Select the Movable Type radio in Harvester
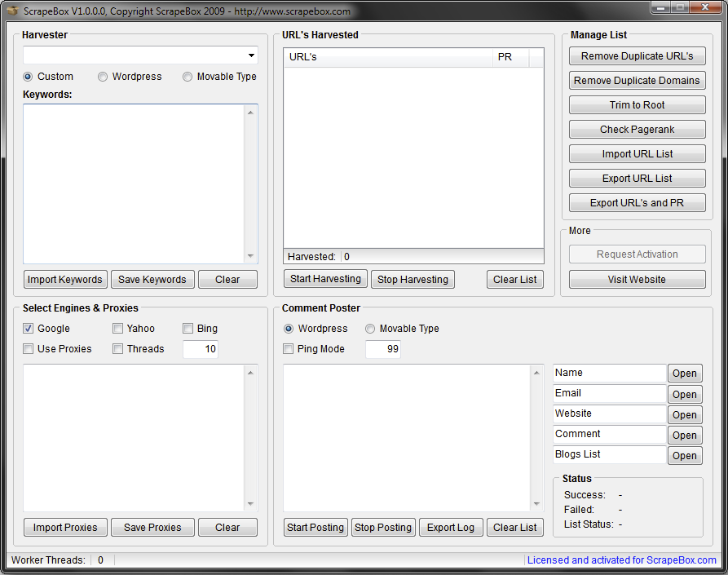The image size is (728, 575). [x=188, y=77]
